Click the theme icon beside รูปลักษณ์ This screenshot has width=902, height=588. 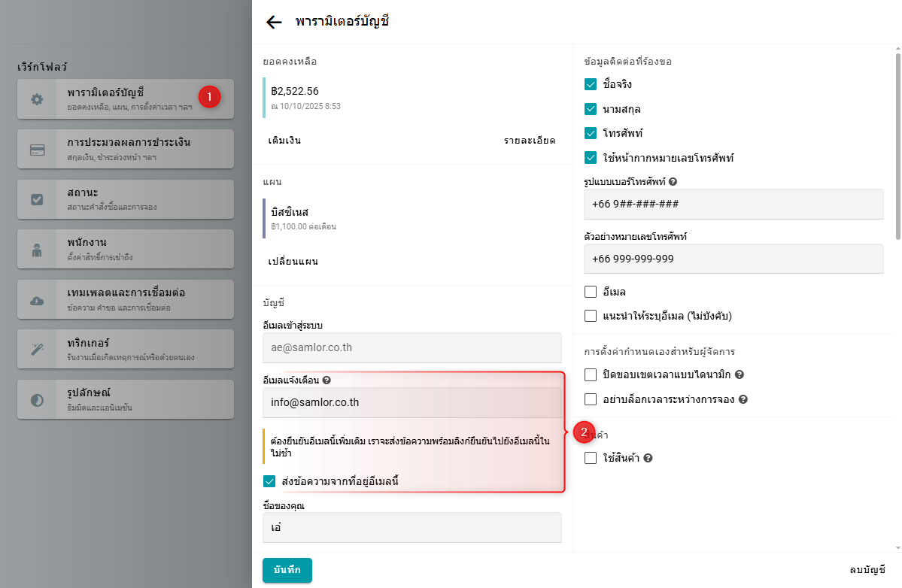coord(37,400)
